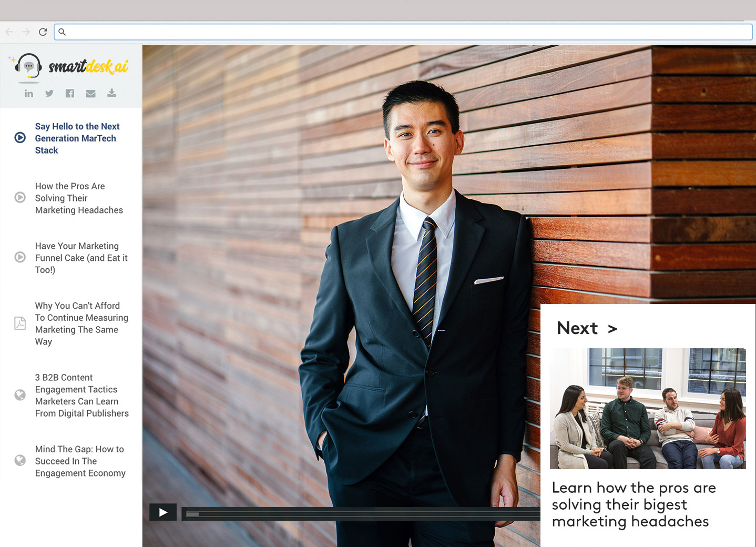
Task: Click the thumbnail of four people on couch
Action: coord(648,408)
